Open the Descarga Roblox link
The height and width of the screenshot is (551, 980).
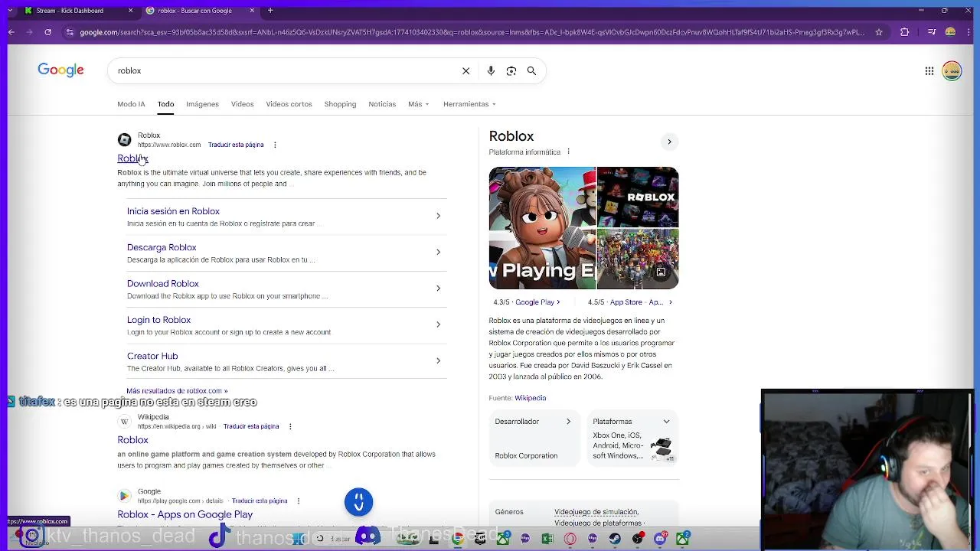click(162, 247)
